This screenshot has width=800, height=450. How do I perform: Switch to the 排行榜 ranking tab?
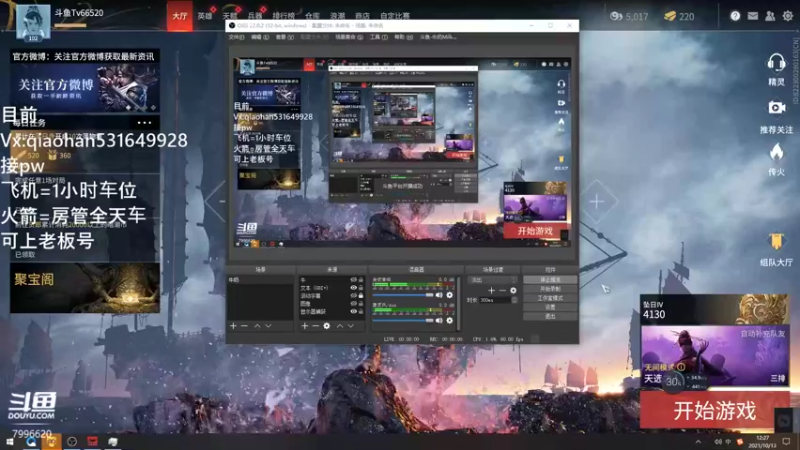click(x=283, y=16)
